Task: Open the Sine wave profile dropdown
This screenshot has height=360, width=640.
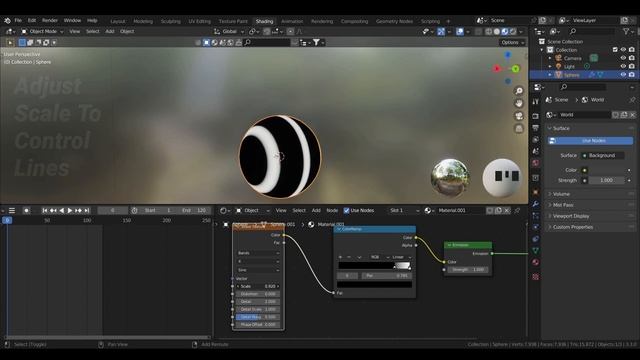Action: pyautogui.click(x=258, y=270)
